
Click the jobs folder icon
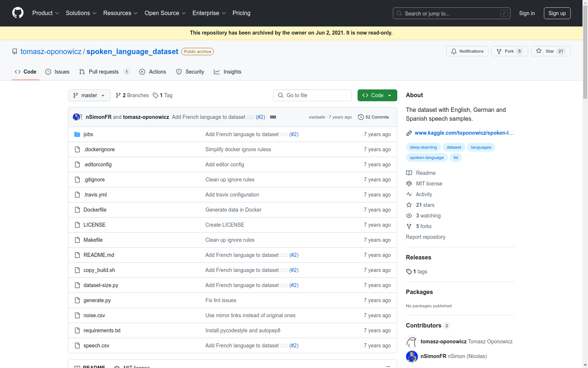click(x=77, y=134)
